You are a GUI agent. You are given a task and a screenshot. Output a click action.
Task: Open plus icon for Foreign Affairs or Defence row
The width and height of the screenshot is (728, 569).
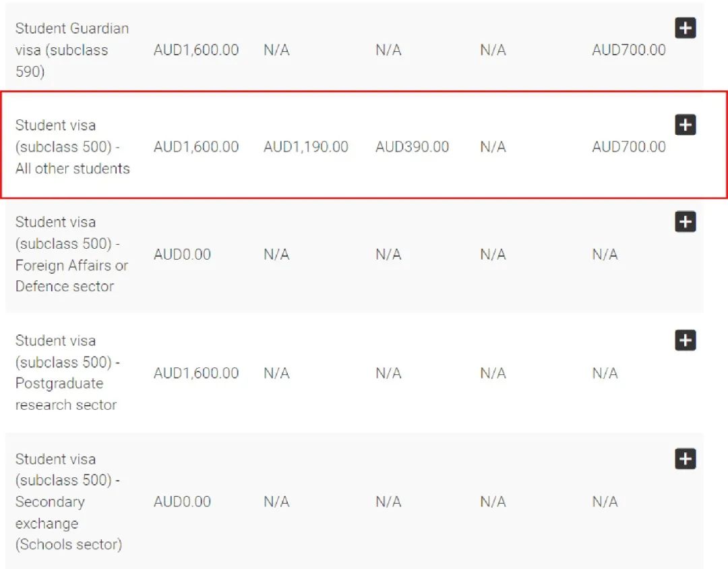tap(685, 222)
